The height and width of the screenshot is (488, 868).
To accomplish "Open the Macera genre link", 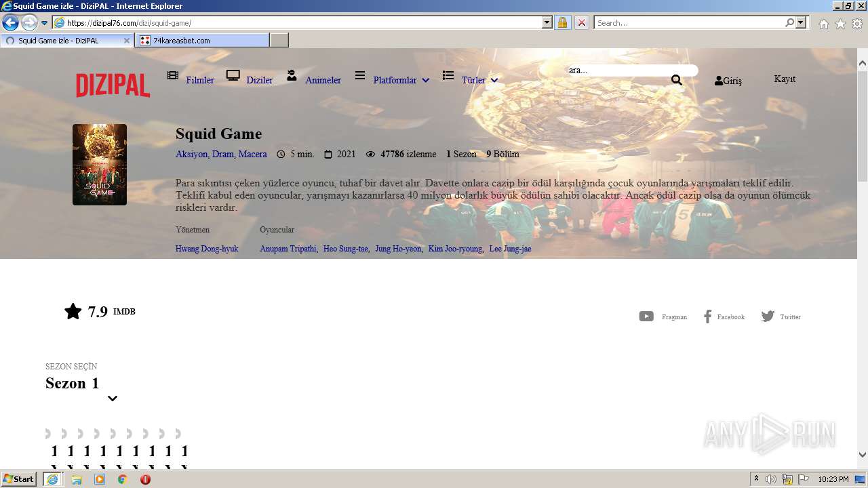I will [253, 154].
